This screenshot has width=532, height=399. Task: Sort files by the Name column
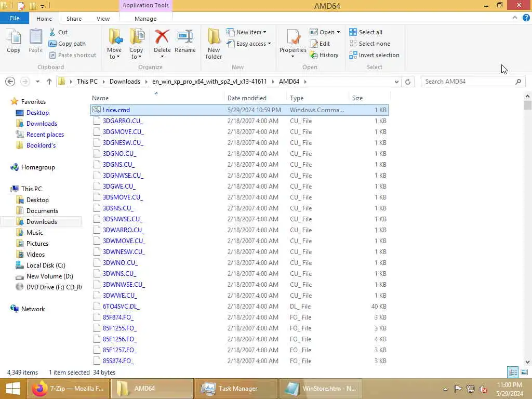click(156, 98)
